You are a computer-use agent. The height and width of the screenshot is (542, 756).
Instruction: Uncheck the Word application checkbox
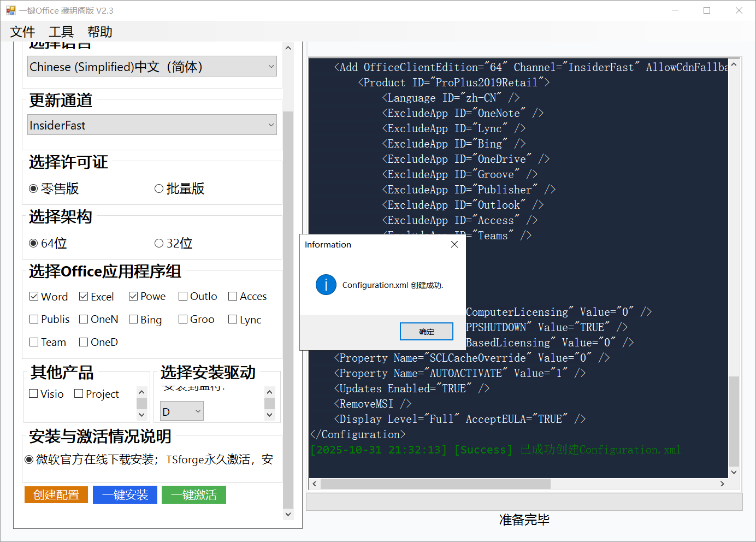(34, 296)
